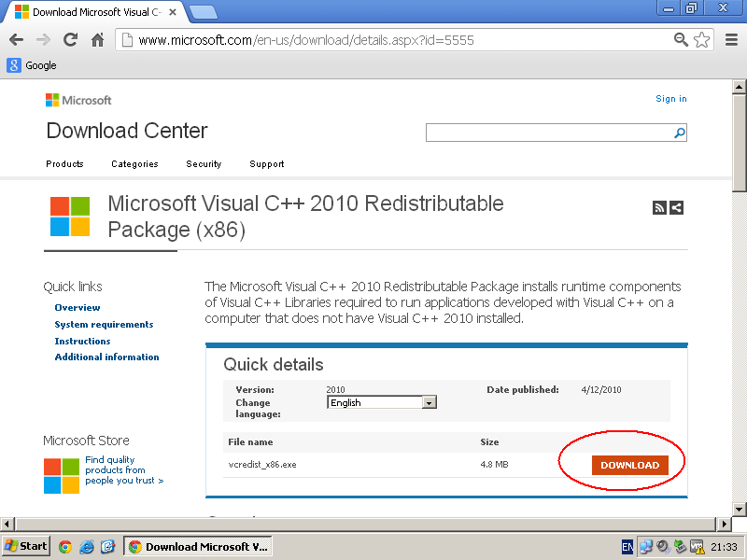Click the third quick launch icon
Image resolution: width=747 pixels, height=560 pixels.
[x=107, y=547]
